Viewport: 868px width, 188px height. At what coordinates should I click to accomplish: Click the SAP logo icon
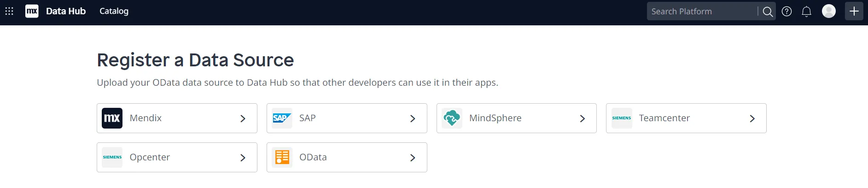[x=282, y=118]
